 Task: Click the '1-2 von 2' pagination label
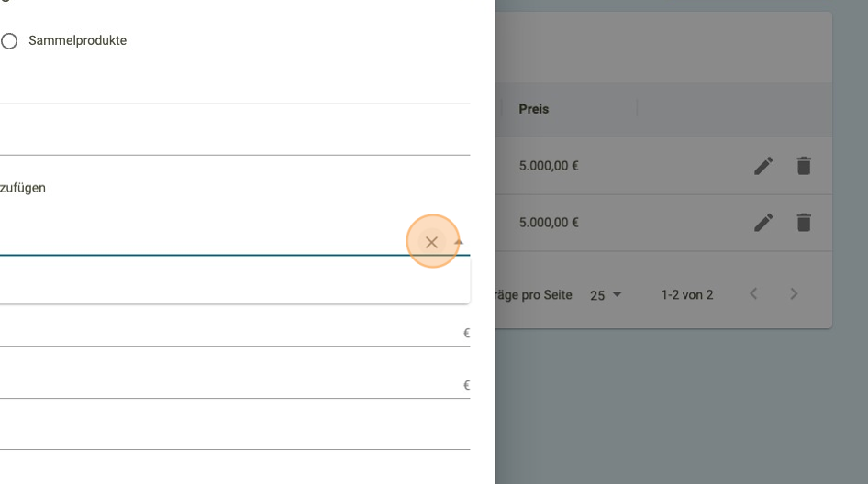click(x=686, y=295)
